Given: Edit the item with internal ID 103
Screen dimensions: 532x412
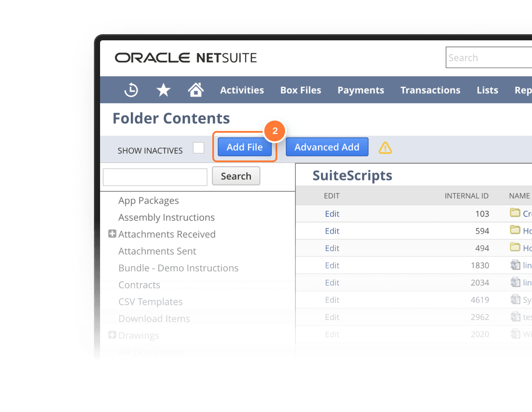Looking at the screenshot, I should [x=332, y=214].
